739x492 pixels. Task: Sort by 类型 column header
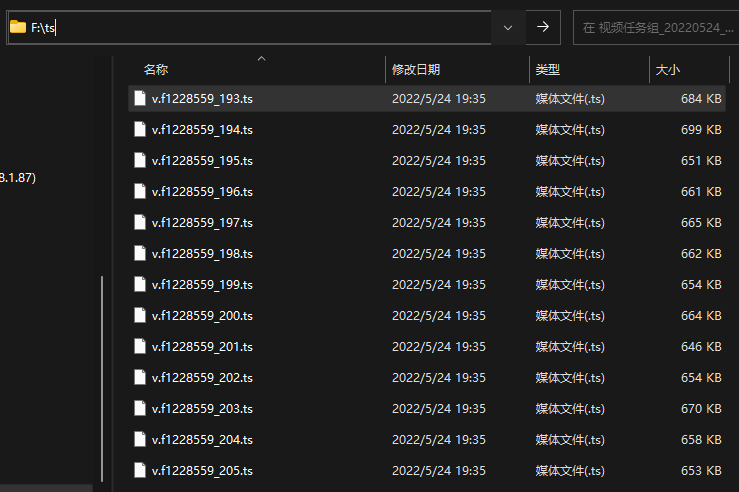(x=547, y=70)
